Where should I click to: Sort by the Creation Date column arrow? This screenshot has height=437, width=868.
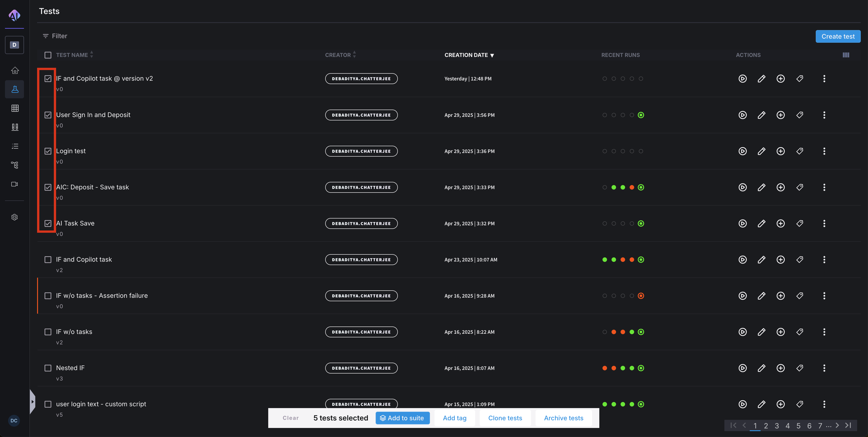[x=492, y=55]
